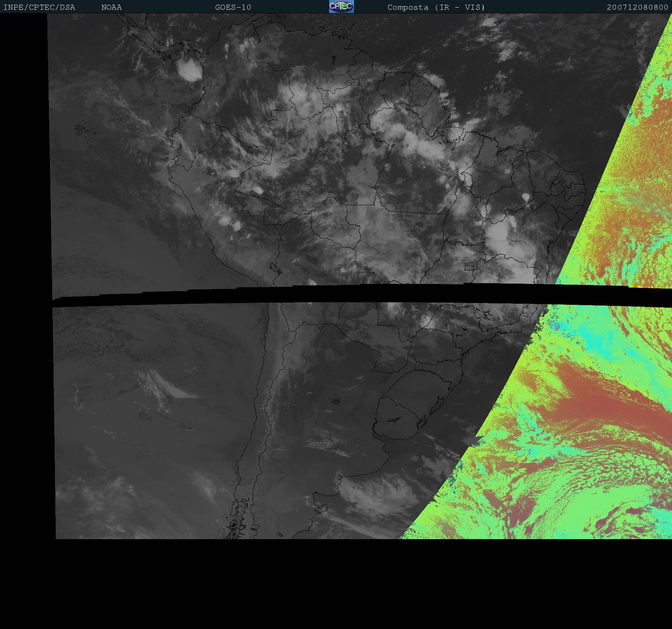Click the CPTEC logo in header
This screenshot has height=629, width=672.
[341, 6]
